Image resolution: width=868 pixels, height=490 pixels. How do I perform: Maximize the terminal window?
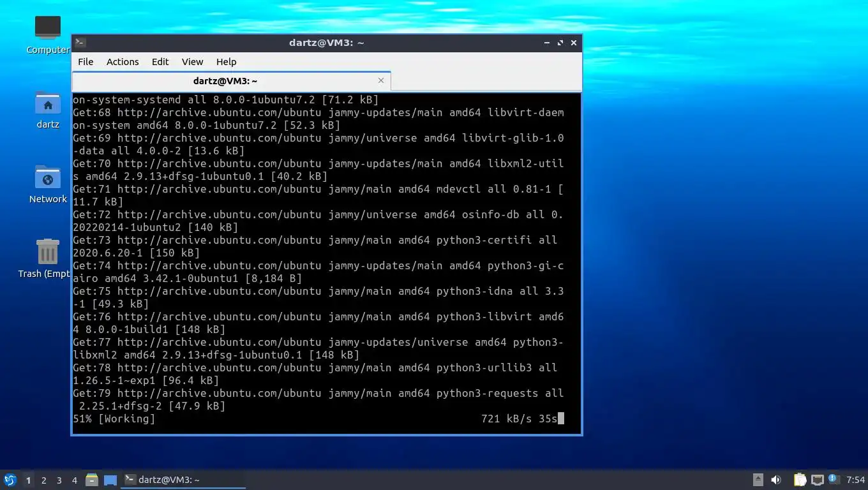pyautogui.click(x=560, y=43)
